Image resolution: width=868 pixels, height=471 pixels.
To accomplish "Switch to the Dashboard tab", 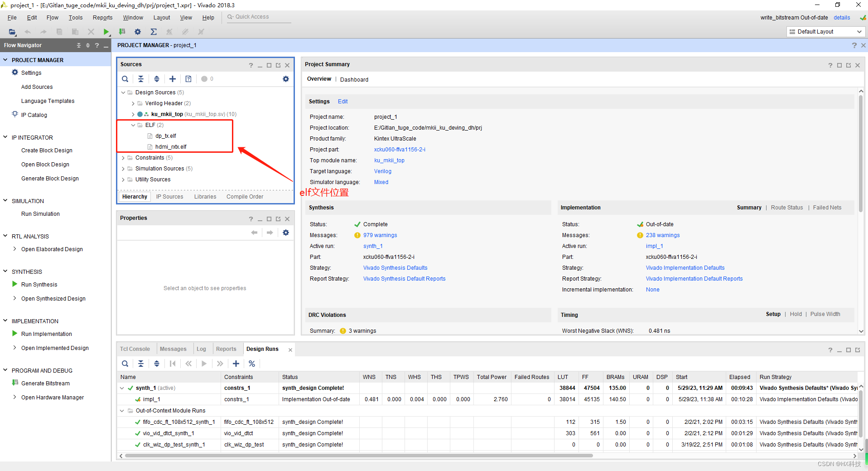I will tap(354, 80).
